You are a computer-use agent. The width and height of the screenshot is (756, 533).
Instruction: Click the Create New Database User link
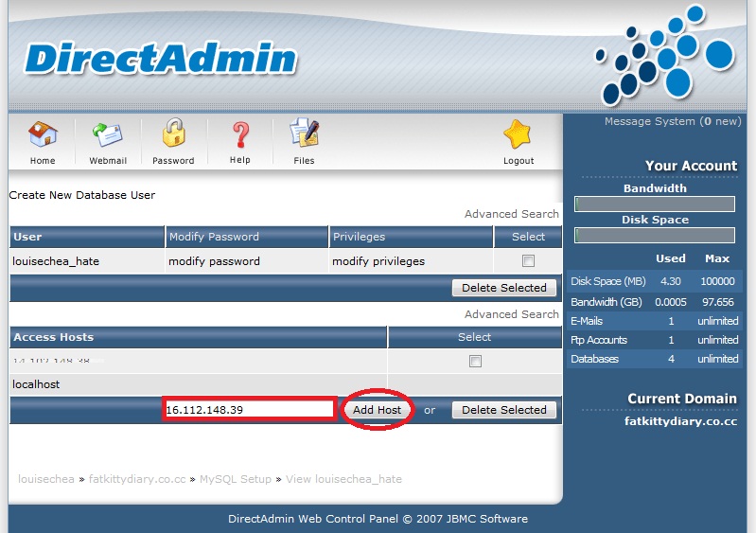[x=82, y=195]
